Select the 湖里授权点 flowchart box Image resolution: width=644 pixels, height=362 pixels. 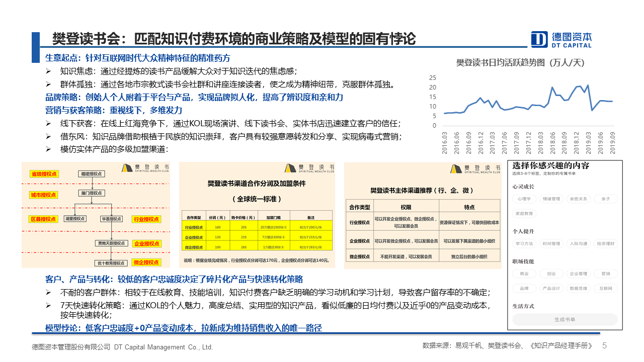(x=75, y=219)
